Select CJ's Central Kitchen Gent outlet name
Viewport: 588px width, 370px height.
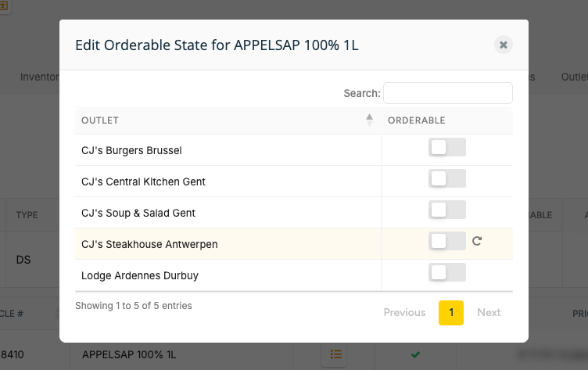coord(143,181)
